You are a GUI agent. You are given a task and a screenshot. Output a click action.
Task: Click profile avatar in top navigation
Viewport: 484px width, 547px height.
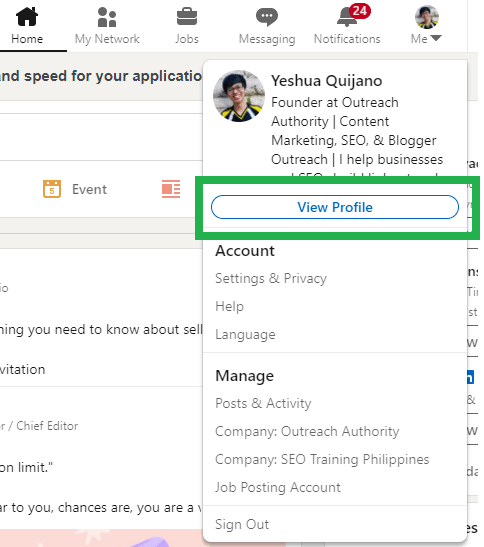click(426, 17)
